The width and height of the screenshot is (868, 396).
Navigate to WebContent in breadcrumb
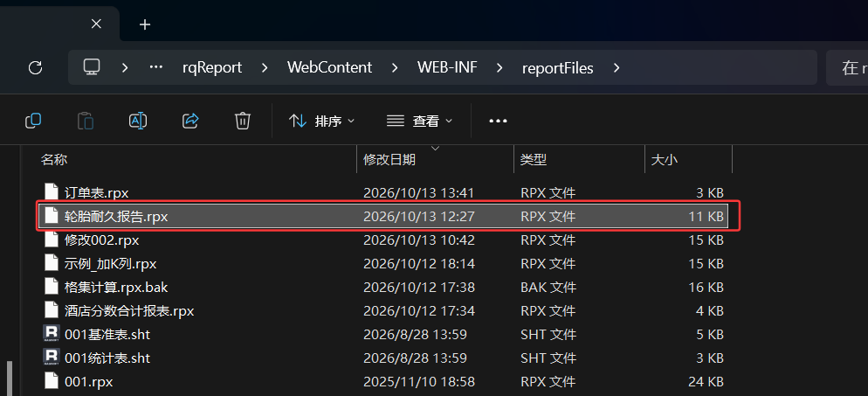[329, 67]
